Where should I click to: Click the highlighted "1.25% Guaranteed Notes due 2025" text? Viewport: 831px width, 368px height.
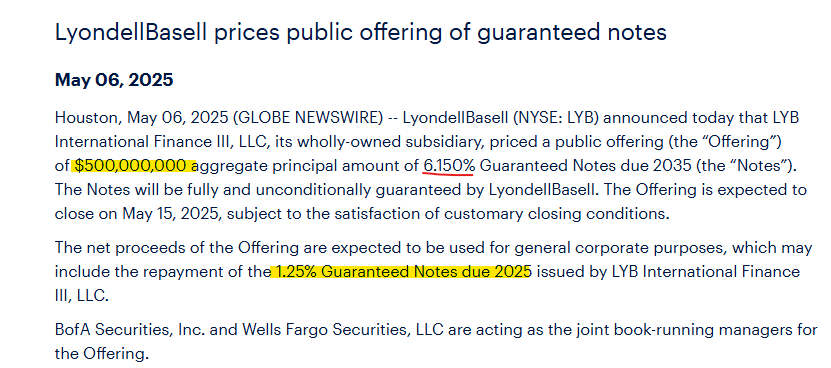click(x=401, y=272)
